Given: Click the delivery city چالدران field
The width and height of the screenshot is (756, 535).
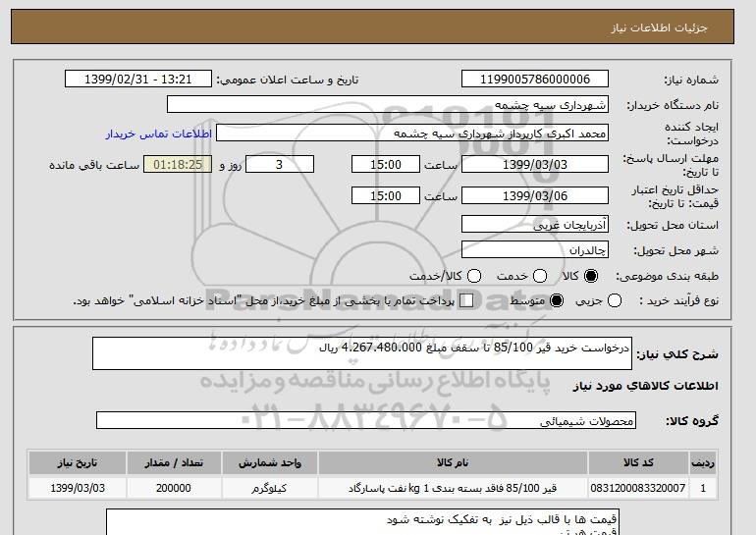Looking at the screenshot, I should [535, 250].
